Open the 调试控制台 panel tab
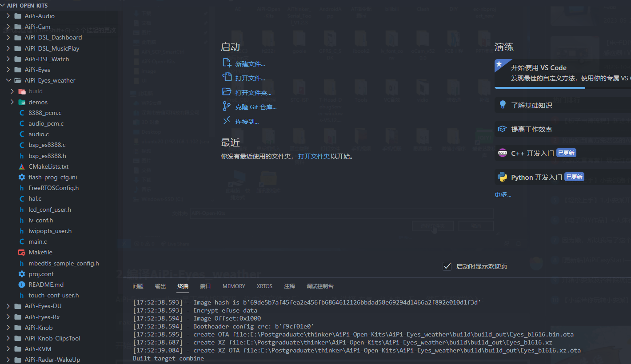This screenshot has height=364, width=631. click(x=320, y=286)
